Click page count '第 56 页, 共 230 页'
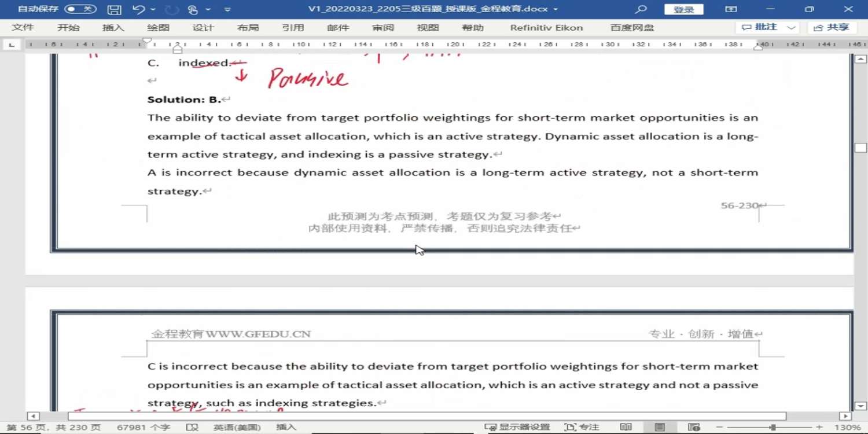This screenshot has height=434, width=868. (54, 427)
